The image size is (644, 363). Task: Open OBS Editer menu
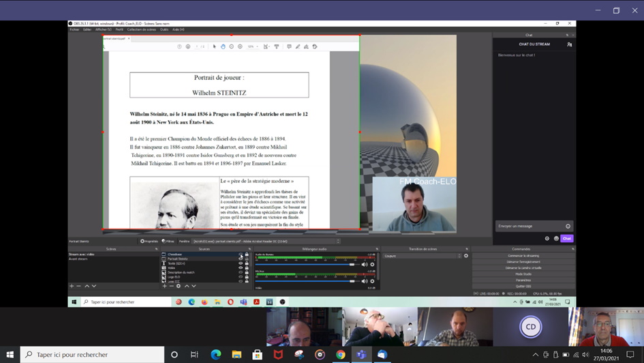click(87, 29)
